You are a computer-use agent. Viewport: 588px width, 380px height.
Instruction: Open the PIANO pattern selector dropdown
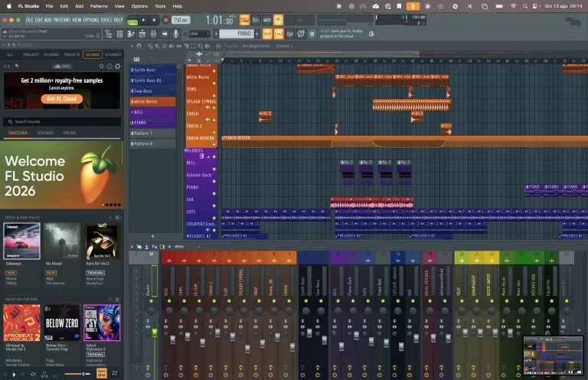236,34
